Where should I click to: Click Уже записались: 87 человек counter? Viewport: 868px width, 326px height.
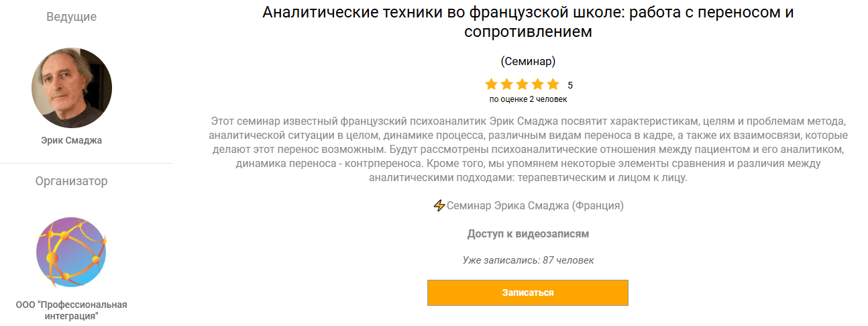528,260
